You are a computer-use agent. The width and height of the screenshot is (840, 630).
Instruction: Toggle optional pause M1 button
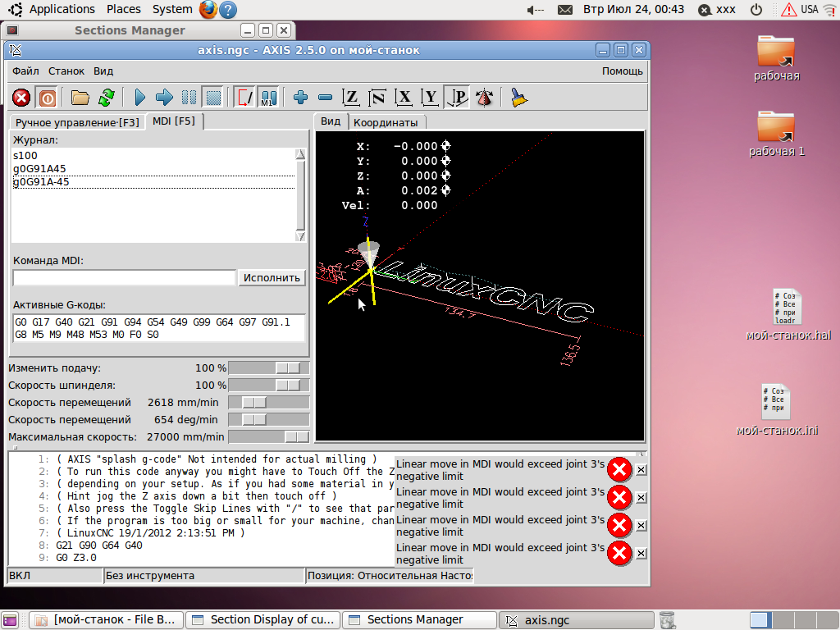click(268, 98)
